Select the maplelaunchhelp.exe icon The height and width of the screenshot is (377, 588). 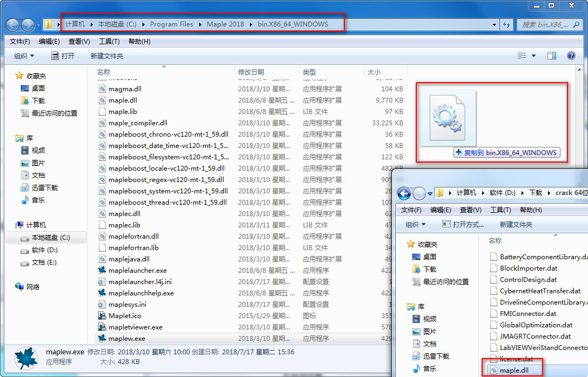coord(102,293)
